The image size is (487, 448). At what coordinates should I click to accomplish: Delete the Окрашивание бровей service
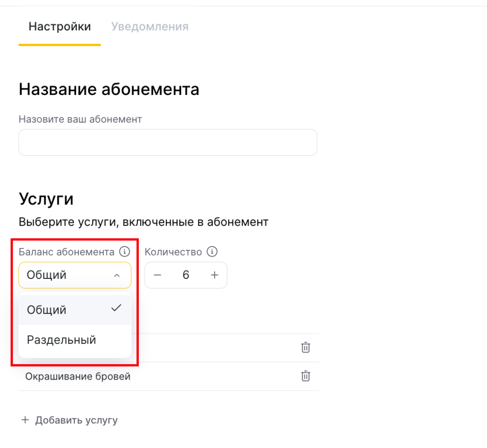(305, 376)
